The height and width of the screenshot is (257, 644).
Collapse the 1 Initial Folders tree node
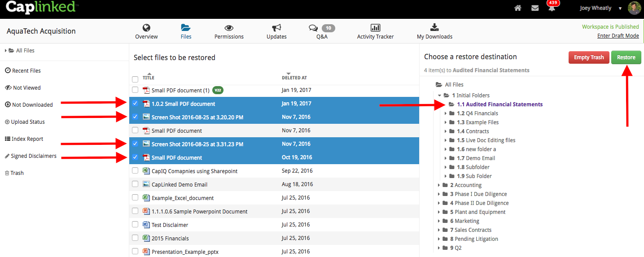coord(439,96)
